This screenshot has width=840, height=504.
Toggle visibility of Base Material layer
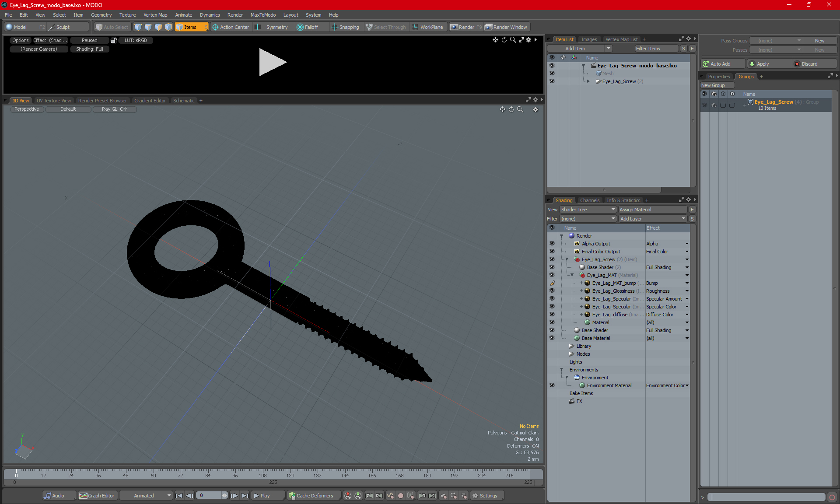tap(552, 338)
